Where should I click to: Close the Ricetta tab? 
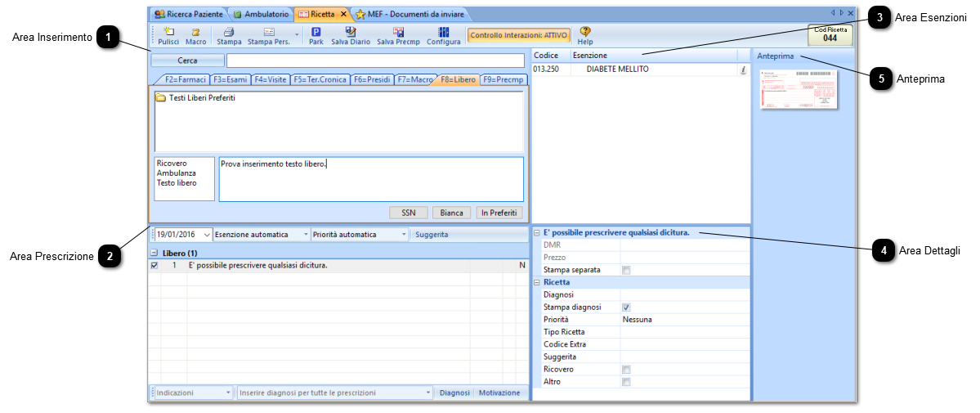tap(343, 14)
